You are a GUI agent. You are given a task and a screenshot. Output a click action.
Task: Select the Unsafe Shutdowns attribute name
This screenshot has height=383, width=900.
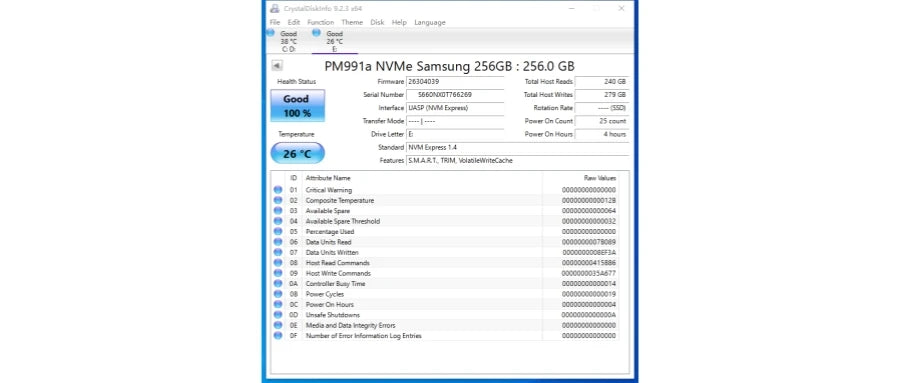click(x=332, y=315)
